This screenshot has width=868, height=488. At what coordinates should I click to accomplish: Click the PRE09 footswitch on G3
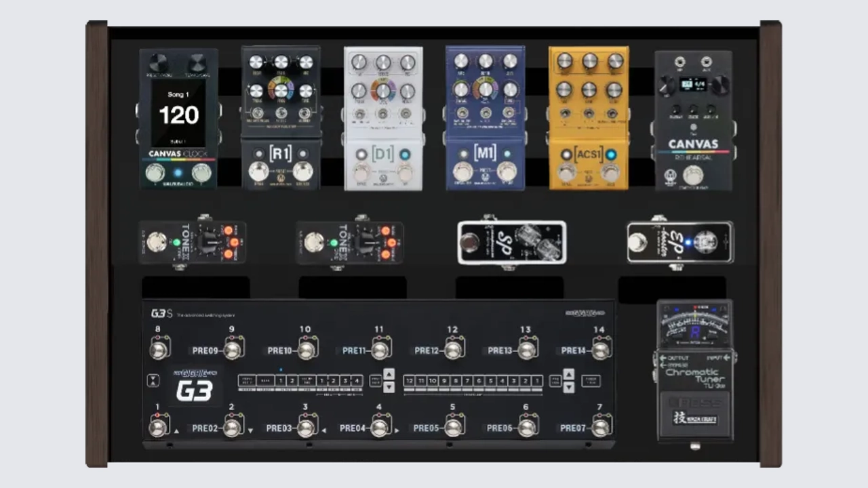pos(233,349)
